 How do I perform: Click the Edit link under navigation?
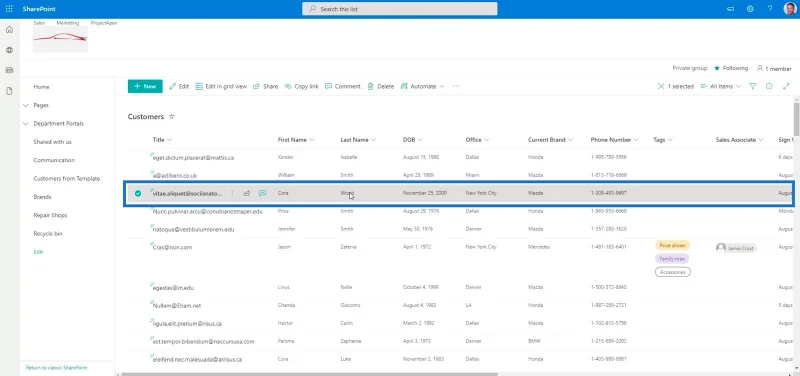[38, 252]
